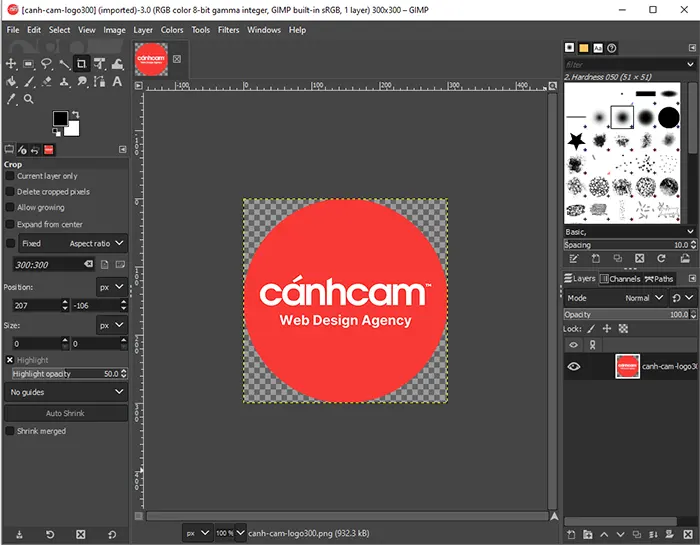Uncheck the Highlight checkbox
Screen dimensions: 700x545
click(x=10, y=360)
